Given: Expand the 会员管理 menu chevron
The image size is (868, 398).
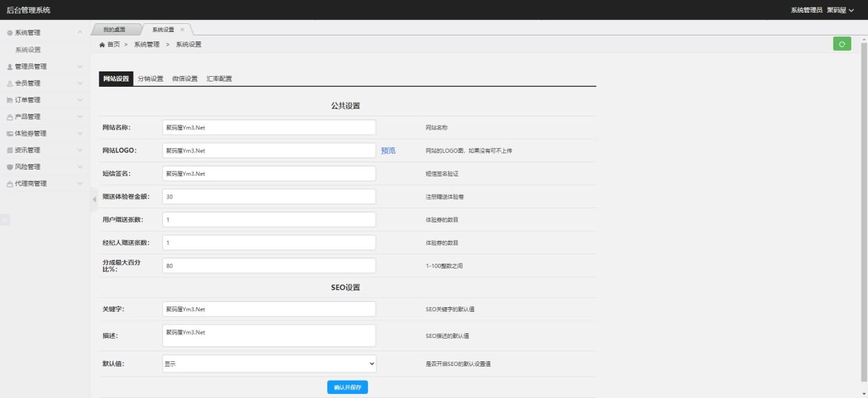Looking at the screenshot, I should [x=80, y=83].
